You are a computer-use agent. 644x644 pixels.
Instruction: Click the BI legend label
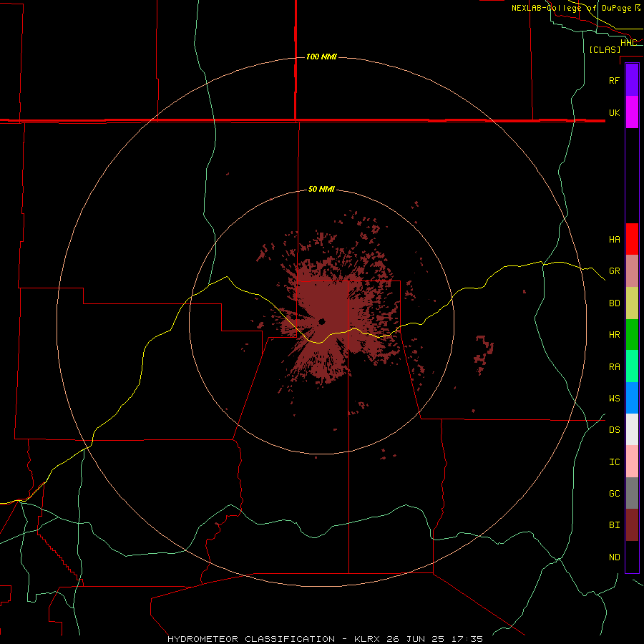pos(615,525)
